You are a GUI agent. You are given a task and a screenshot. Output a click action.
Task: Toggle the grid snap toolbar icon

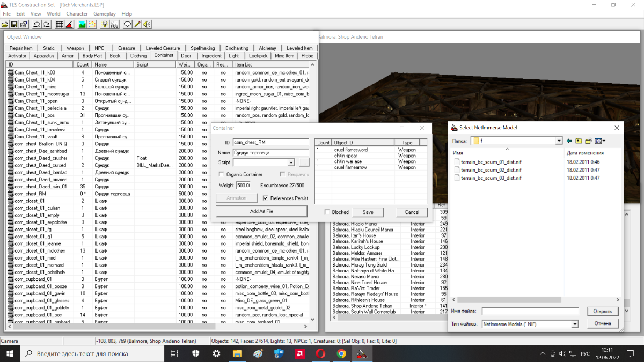coord(60,24)
